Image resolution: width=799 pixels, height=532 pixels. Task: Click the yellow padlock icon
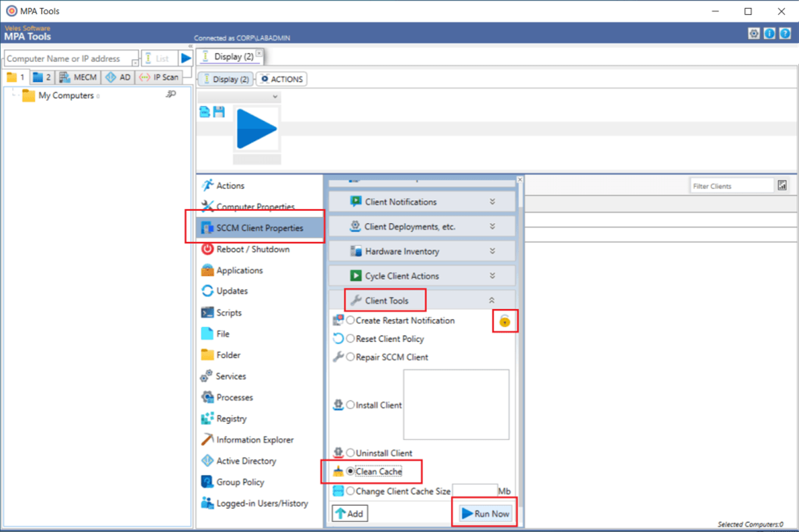(x=504, y=321)
